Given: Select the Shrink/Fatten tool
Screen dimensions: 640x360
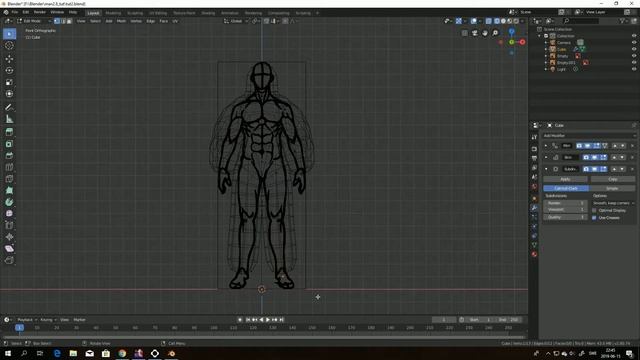Looking at the screenshot, I should tap(9, 237).
